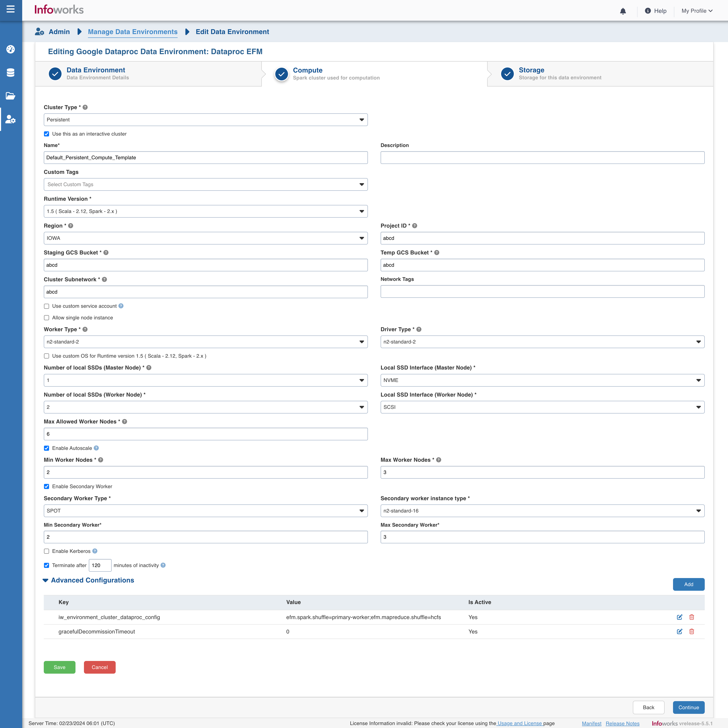Open the hamburger menu icon
728x728 pixels.
11,9
